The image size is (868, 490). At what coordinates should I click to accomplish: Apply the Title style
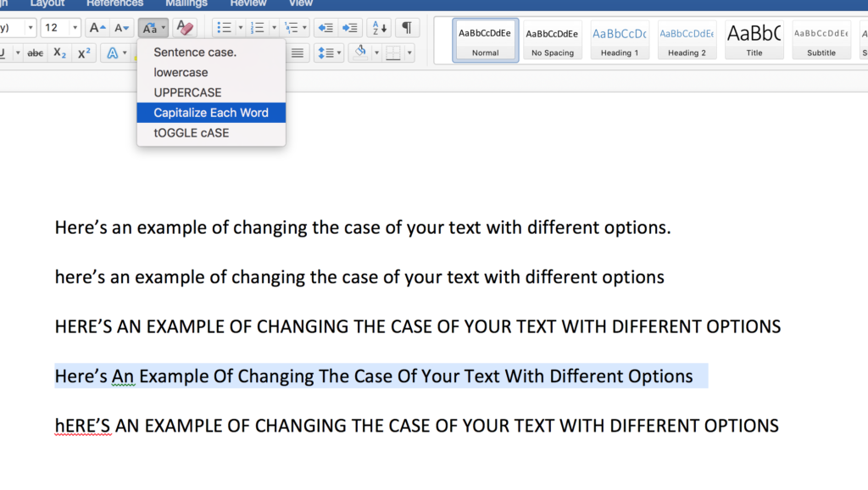754,41
